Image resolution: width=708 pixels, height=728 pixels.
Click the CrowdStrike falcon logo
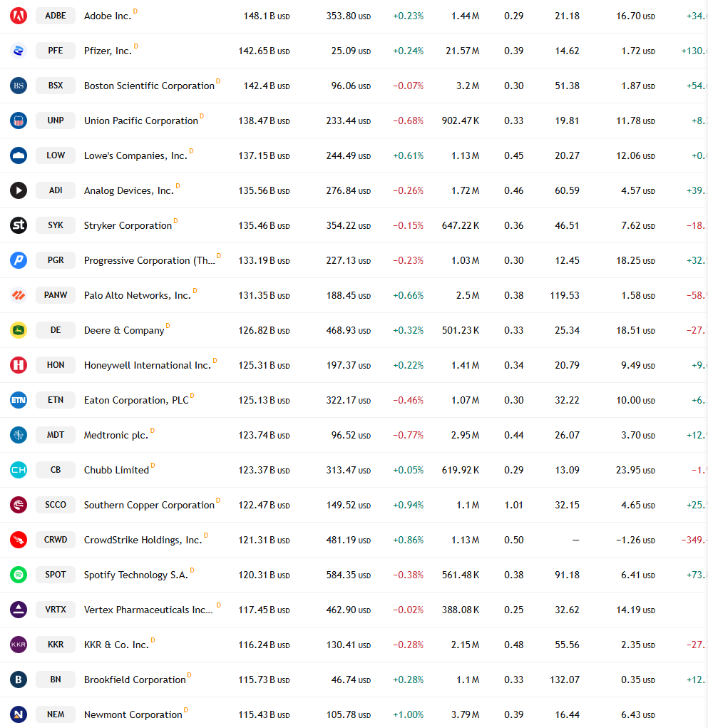(x=19, y=540)
